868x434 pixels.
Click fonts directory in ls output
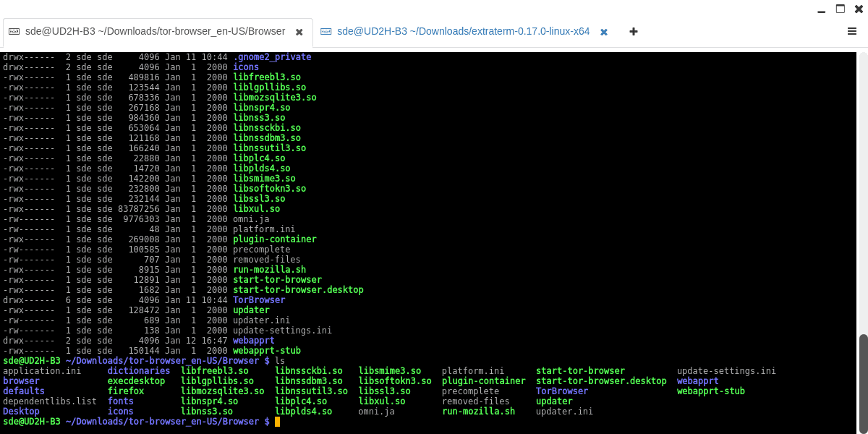[121, 401]
